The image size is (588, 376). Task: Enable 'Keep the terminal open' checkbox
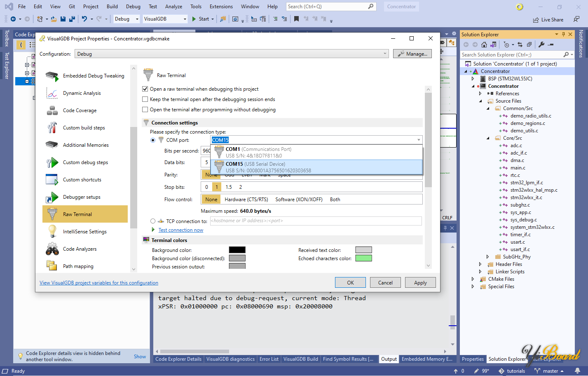[145, 99]
